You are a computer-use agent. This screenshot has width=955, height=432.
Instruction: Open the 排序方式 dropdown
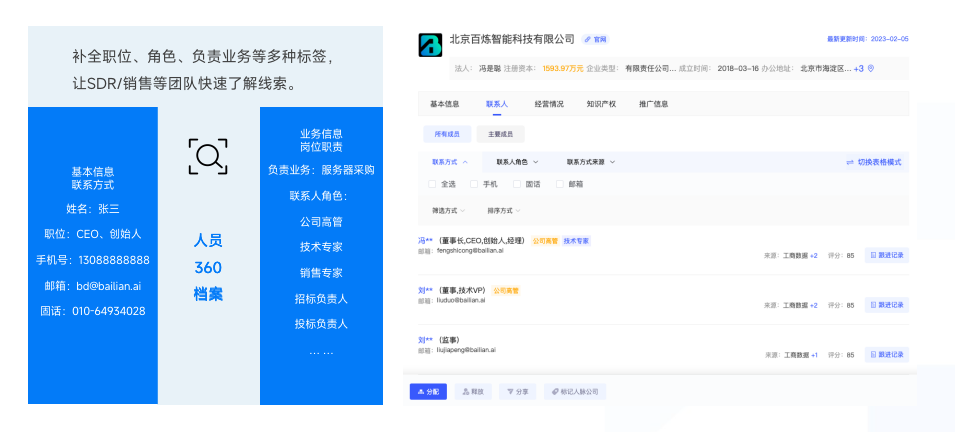(x=504, y=211)
